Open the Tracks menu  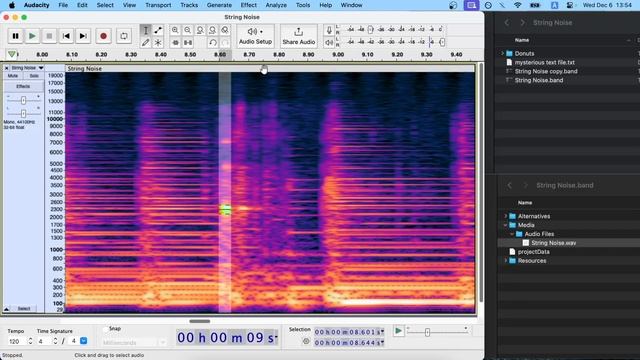189,5
